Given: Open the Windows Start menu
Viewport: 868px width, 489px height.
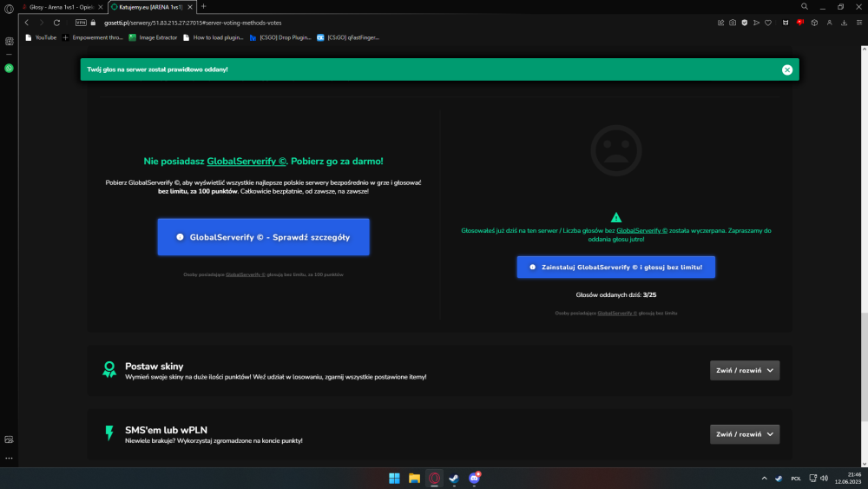Looking at the screenshot, I should click(394, 479).
